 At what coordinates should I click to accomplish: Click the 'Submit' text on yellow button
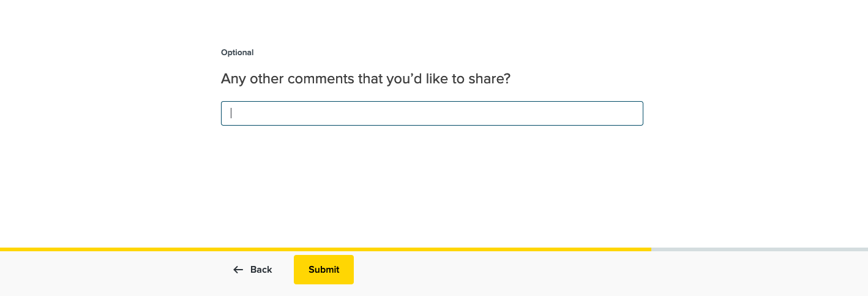point(324,270)
